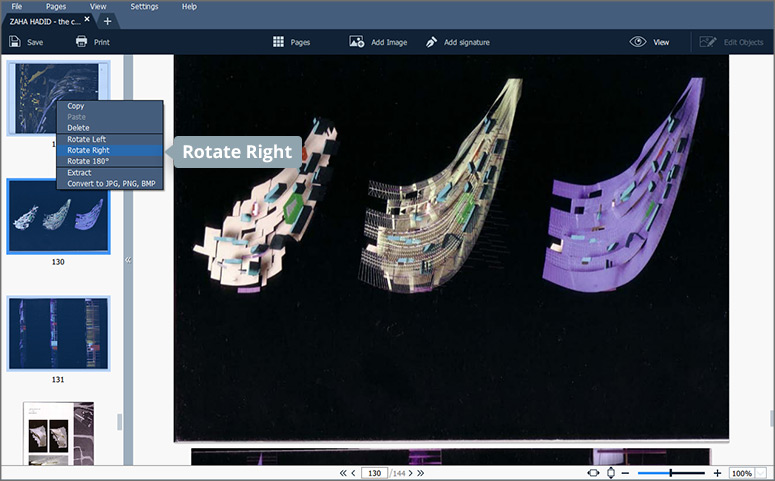The height and width of the screenshot is (481, 775).
Task: Click the Add signature pen icon
Action: [431, 42]
